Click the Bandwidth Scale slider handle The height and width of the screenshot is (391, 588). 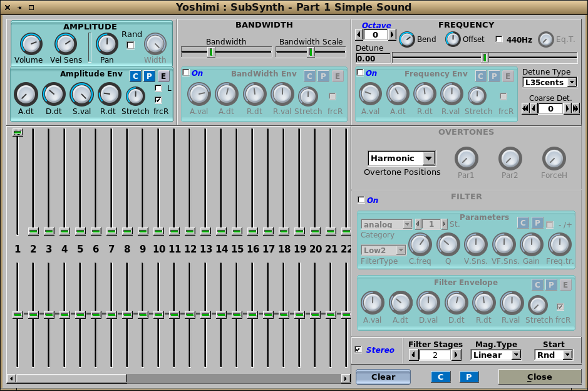point(310,52)
